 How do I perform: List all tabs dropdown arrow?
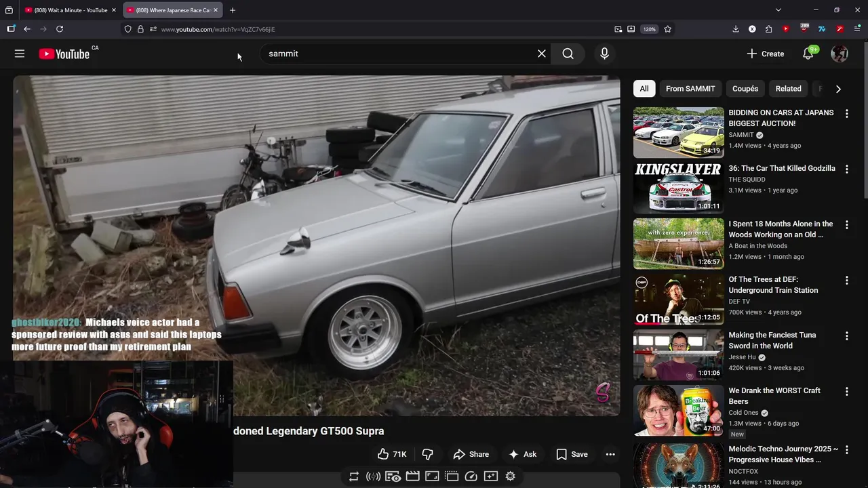point(778,10)
